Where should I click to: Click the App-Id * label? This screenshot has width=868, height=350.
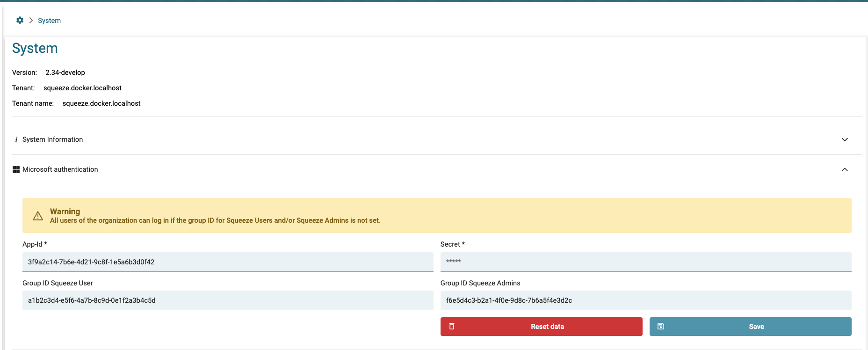click(35, 244)
